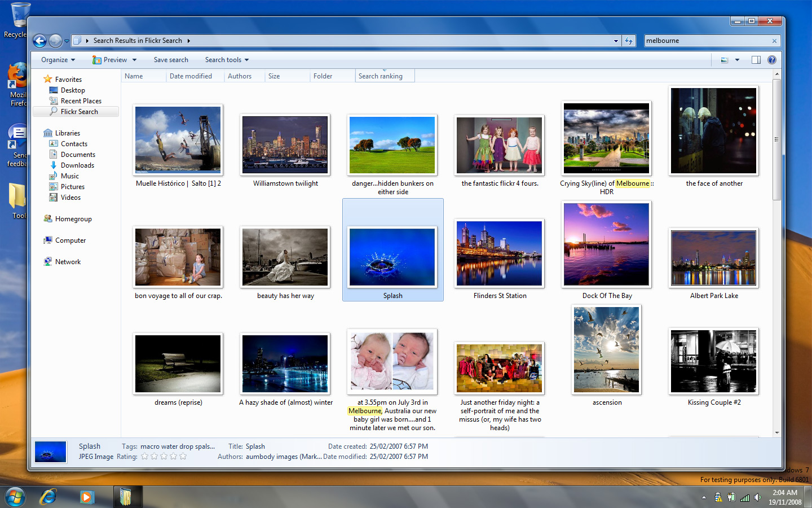Launch Windows Media Player from taskbar
The image size is (812, 508).
tap(86, 497)
